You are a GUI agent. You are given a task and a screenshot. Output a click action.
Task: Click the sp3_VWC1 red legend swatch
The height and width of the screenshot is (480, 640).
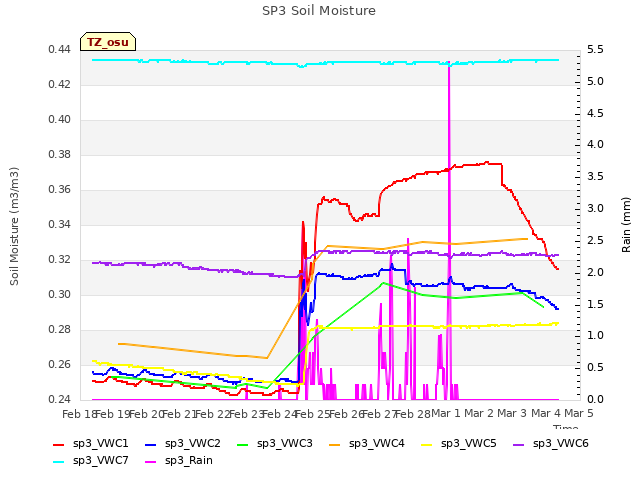[59, 444]
